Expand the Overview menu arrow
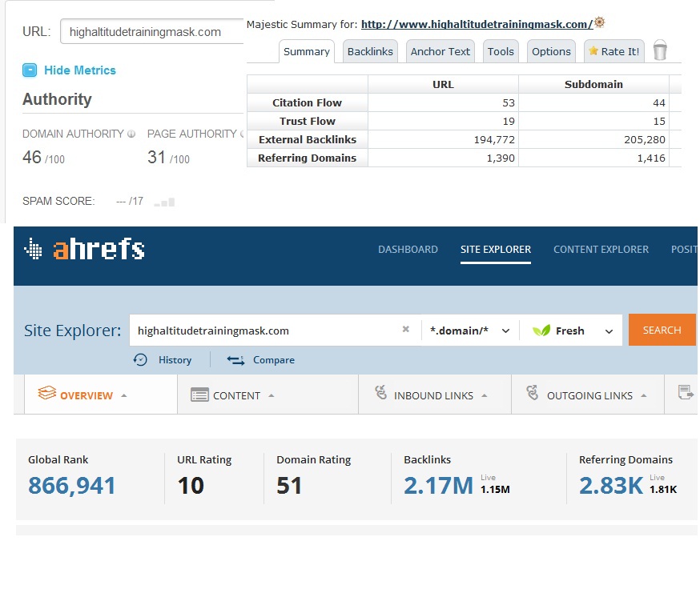Screen dimensions: 700x589 click(124, 395)
